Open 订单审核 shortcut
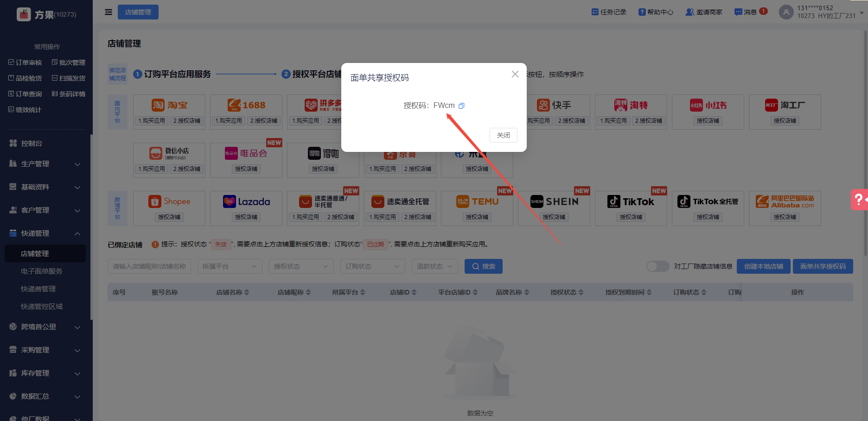This screenshot has height=421, width=868. click(25, 63)
